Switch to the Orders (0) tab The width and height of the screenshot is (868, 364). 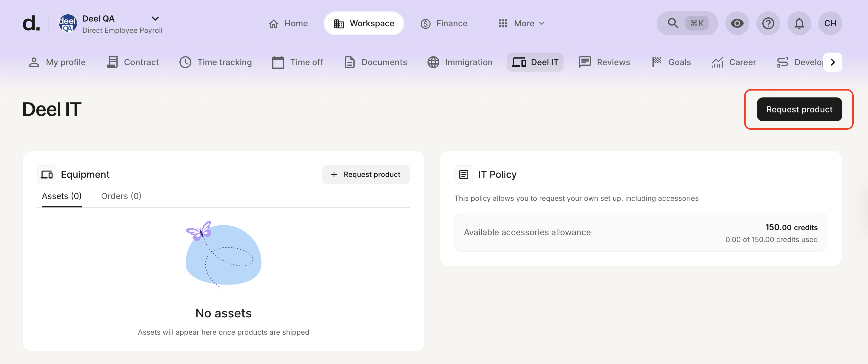click(x=121, y=196)
